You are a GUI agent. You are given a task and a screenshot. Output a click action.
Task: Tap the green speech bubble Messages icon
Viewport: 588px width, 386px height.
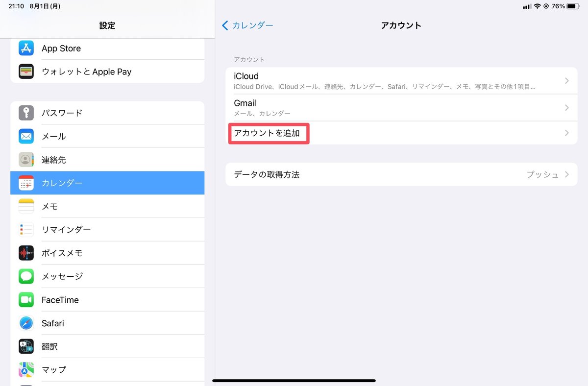tap(26, 276)
